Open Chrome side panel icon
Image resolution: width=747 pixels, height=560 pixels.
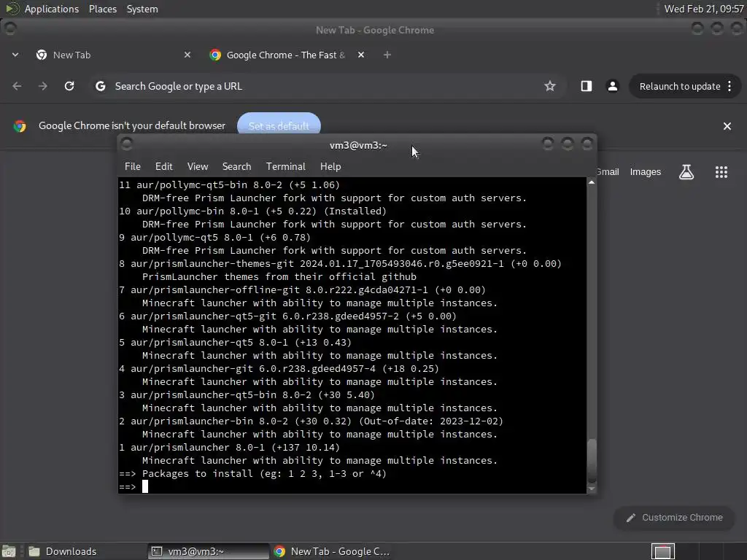(x=586, y=86)
